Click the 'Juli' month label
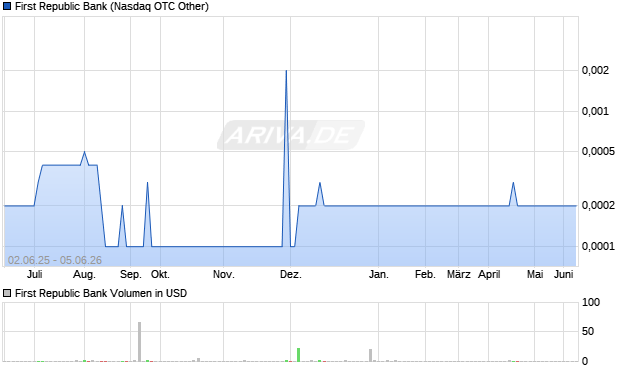 [34, 274]
